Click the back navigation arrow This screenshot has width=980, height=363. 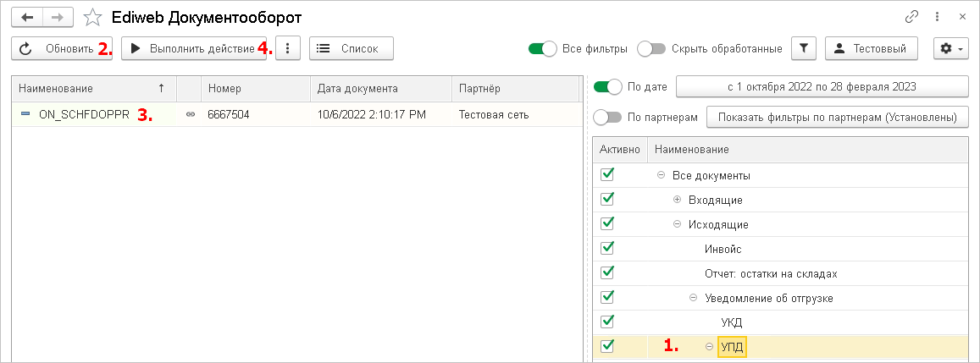26,17
